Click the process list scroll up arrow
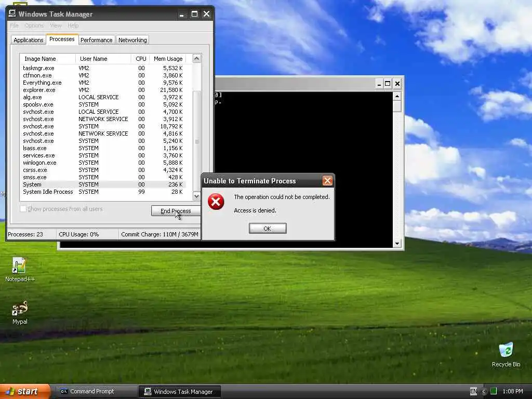 coord(196,58)
